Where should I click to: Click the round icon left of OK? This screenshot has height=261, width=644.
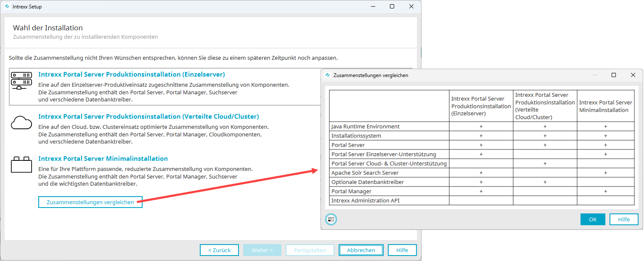click(331, 219)
